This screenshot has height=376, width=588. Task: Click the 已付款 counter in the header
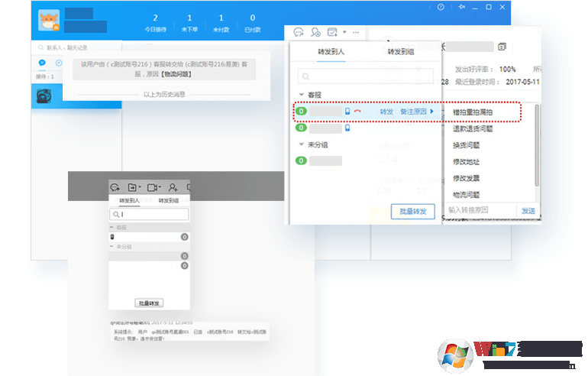click(252, 22)
